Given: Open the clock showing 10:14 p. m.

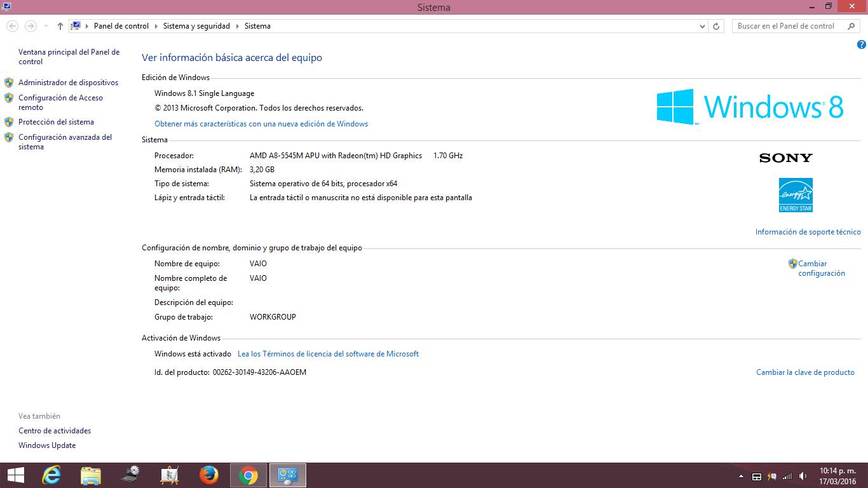Looking at the screenshot, I should pos(837,476).
